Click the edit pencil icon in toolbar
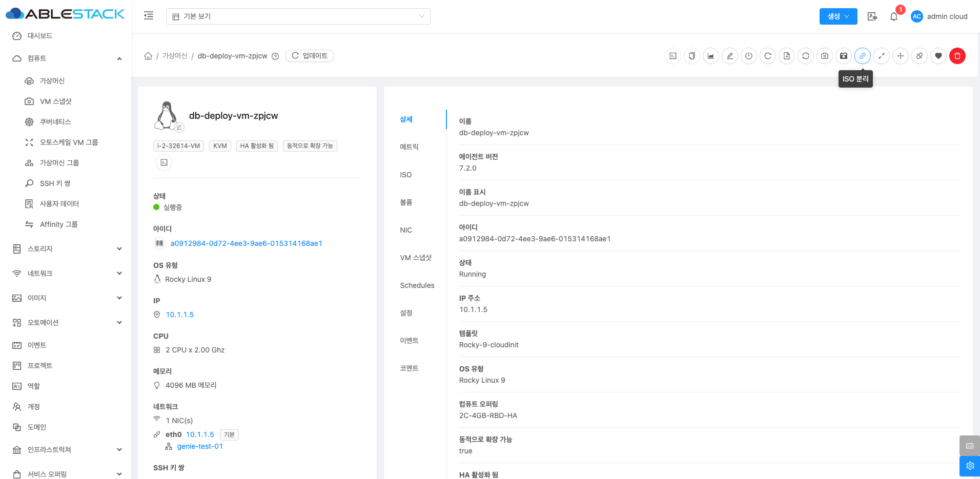980x479 pixels. pos(730,56)
